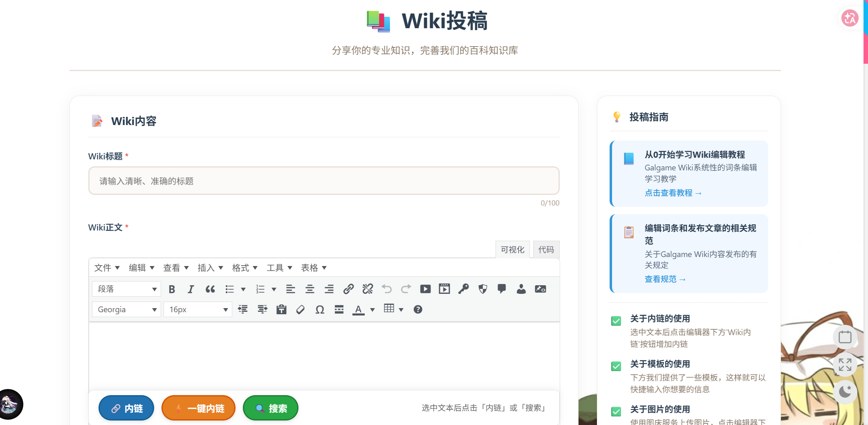Toggle dark mode with the moon icon

pyautogui.click(x=845, y=392)
